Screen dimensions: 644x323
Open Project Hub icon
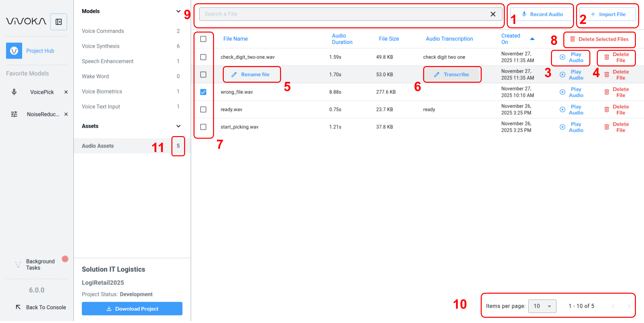(14, 51)
